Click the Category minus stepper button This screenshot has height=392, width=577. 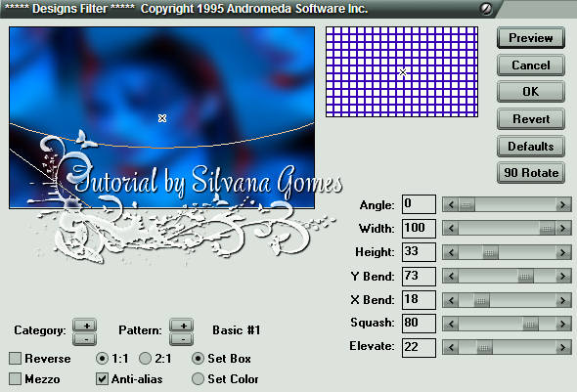[85, 339]
